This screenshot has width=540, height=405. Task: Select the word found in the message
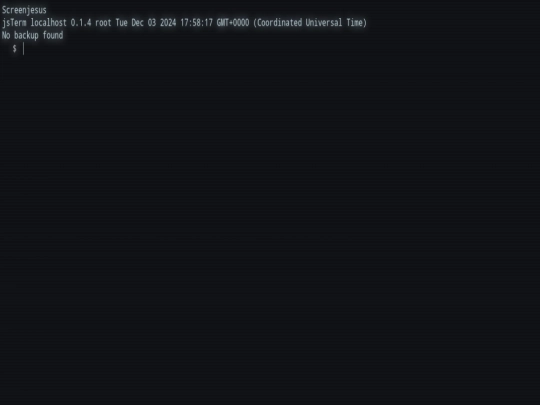coord(53,35)
